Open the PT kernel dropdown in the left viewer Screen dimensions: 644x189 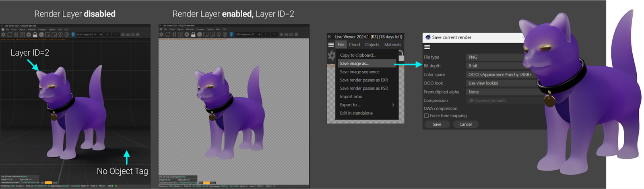click(98, 35)
